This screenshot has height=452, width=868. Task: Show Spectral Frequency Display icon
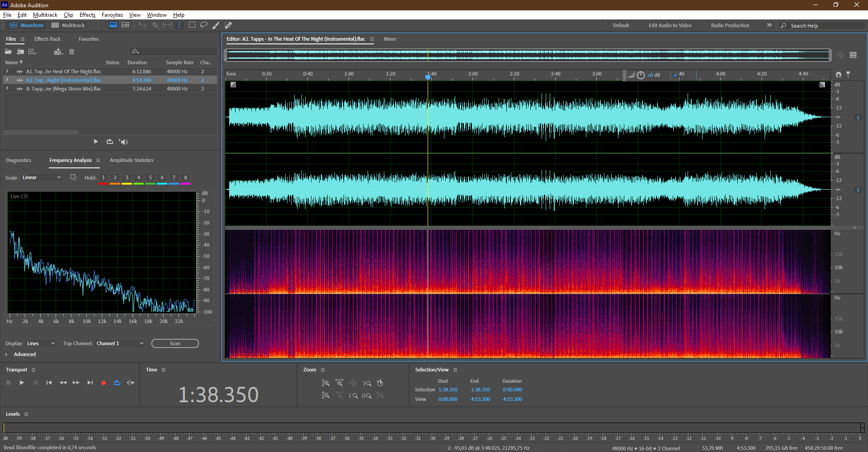click(x=113, y=25)
